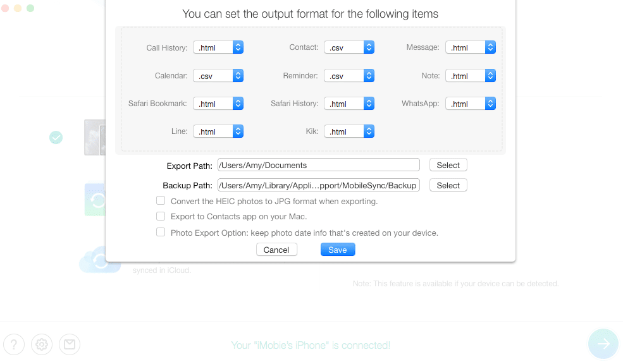Select the device photo thumbnail icon
The height and width of the screenshot is (364, 623).
[95, 137]
